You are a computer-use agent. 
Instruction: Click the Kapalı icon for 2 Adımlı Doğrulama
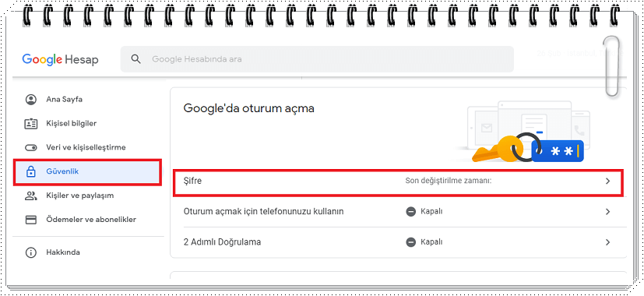click(410, 242)
